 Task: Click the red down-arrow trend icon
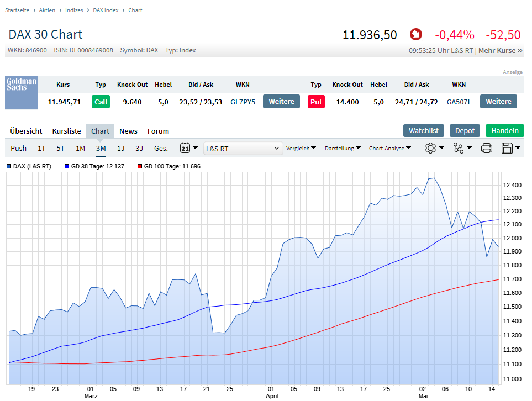pos(415,35)
